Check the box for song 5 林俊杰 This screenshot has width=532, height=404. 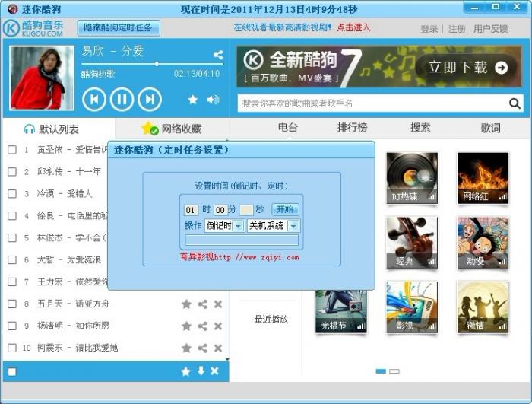pyautogui.click(x=12, y=237)
